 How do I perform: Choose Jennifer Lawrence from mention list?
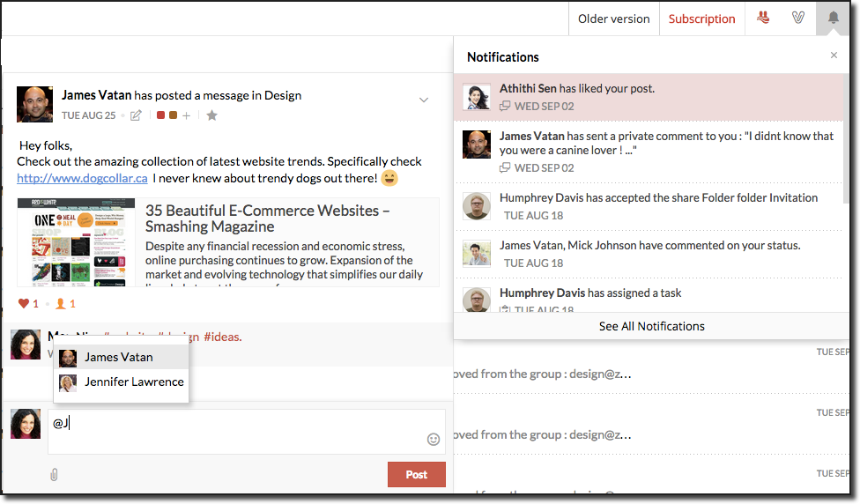pos(134,382)
